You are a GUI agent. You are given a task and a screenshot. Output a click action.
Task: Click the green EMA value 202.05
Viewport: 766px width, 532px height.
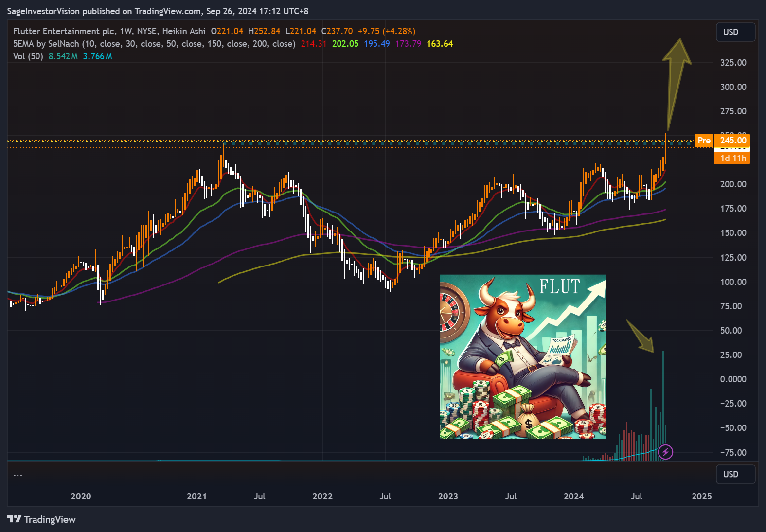point(345,44)
